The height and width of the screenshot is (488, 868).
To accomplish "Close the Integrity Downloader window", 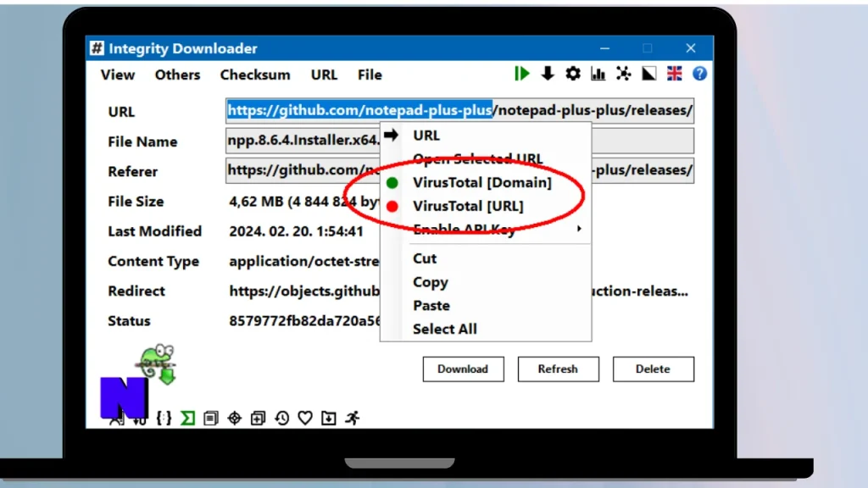I will point(690,48).
